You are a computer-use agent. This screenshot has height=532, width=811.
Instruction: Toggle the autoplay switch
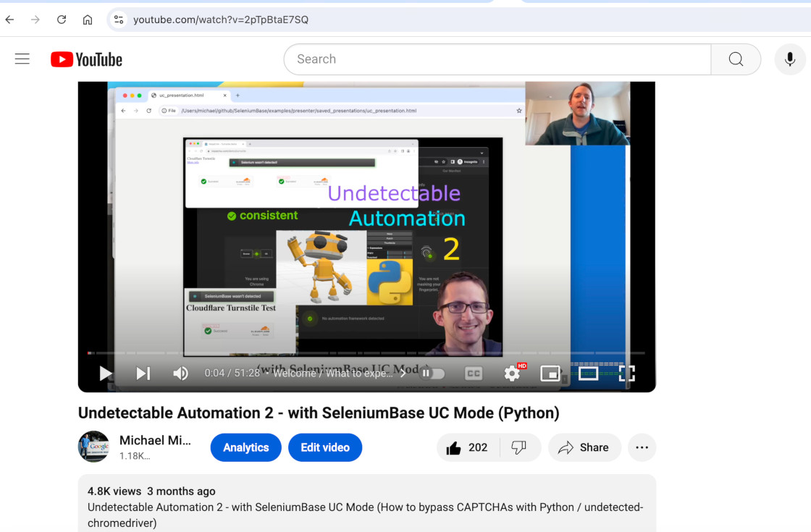pyautogui.click(x=432, y=373)
